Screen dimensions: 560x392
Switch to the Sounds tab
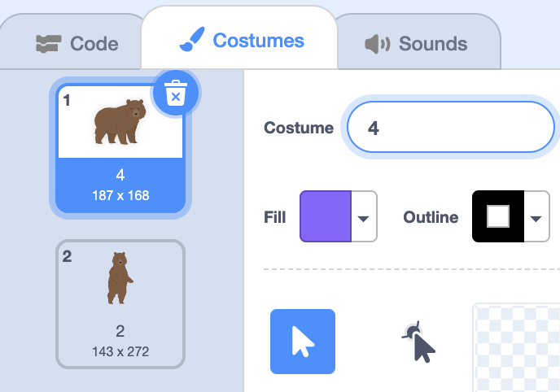(x=417, y=44)
